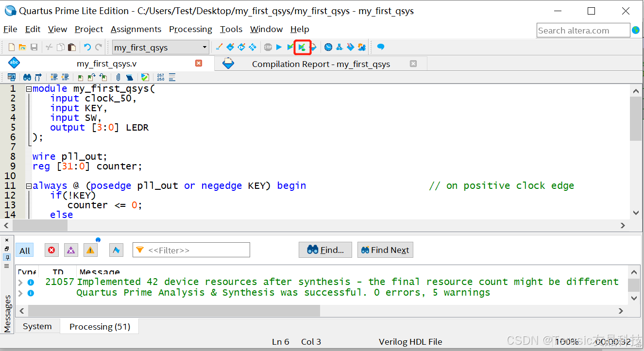Click the binoculars Find icon in editor toolbar
Viewport: 644px width, 351px height.
(x=27, y=77)
